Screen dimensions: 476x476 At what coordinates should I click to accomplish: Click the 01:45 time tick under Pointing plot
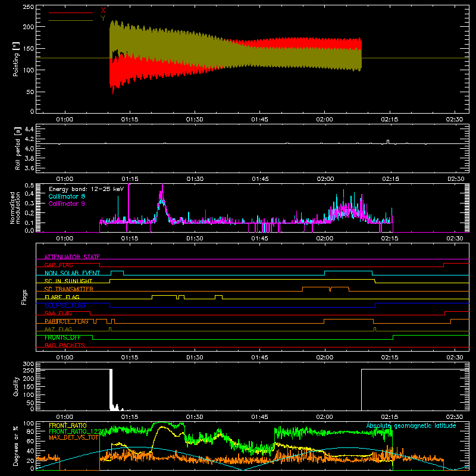click(x=259, y=120)
